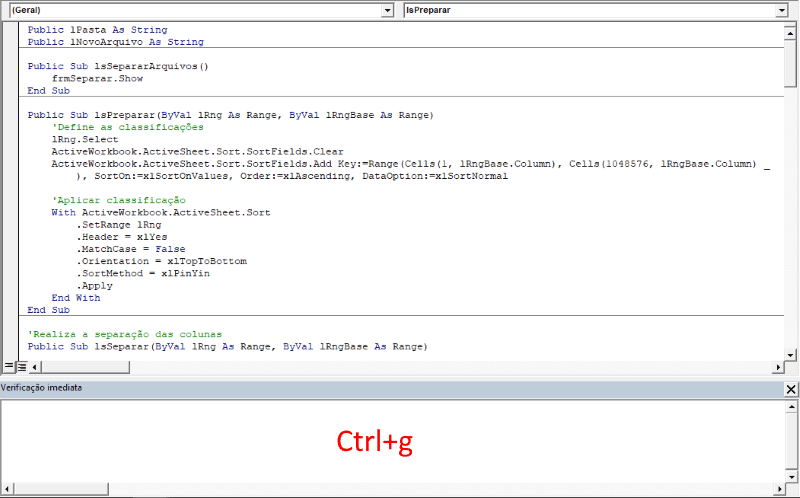The image size is (800, 498).
Task: Click code window horizontal scroll left arrow
Action: pyautogui.click(x=35, y=367)
